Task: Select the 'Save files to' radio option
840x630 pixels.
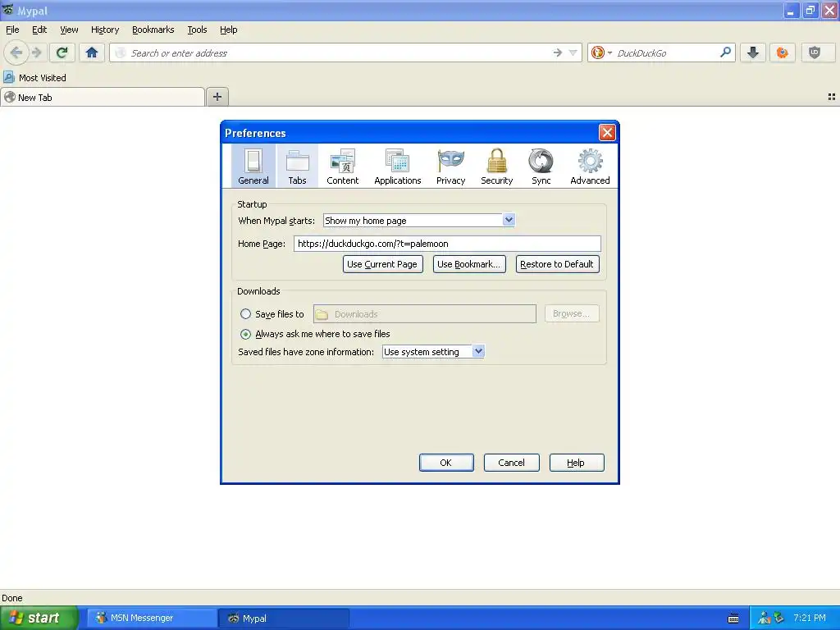Action: coord(246,314)
